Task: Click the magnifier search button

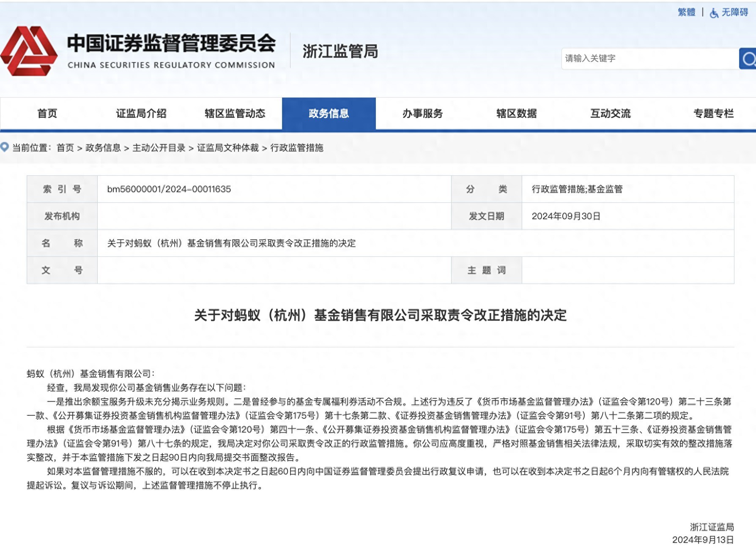Action: tap(748, 59)
